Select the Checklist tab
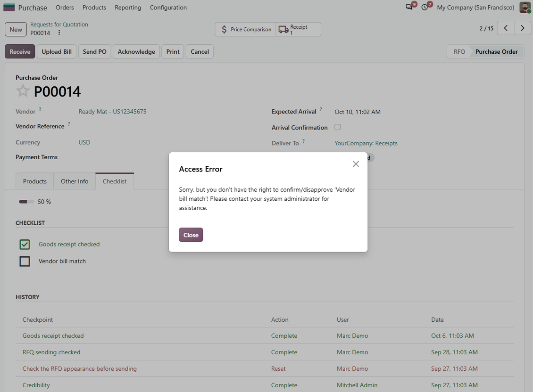This screenshot has width=533, height=392. [115, 181]
